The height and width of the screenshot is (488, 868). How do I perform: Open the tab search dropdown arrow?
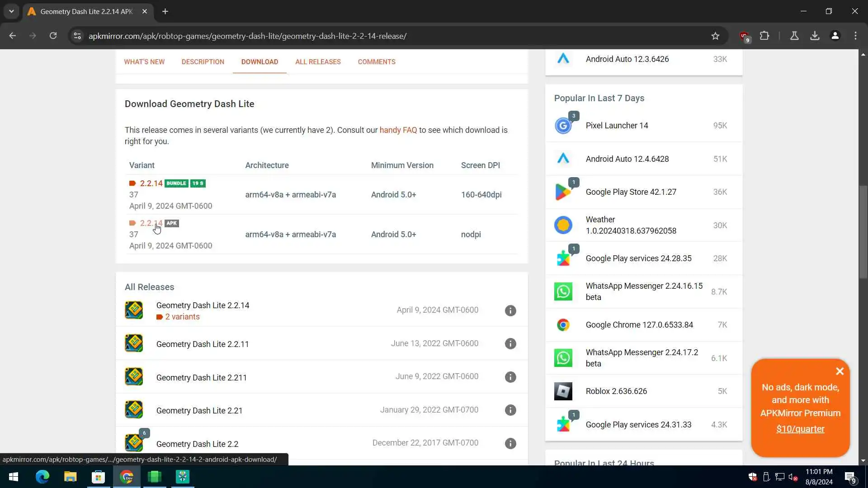click(11, 11)
